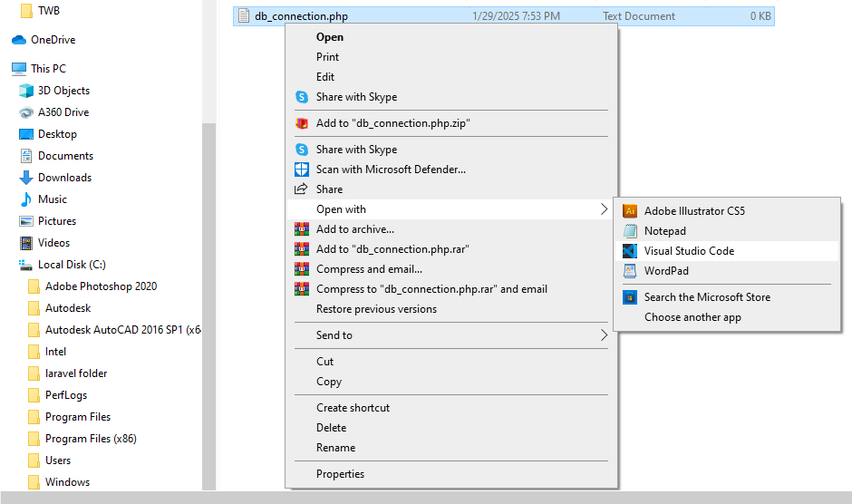Click the Desktop icon in sidebar
This screenshot has height=504, width=852.
pos(26,134)
